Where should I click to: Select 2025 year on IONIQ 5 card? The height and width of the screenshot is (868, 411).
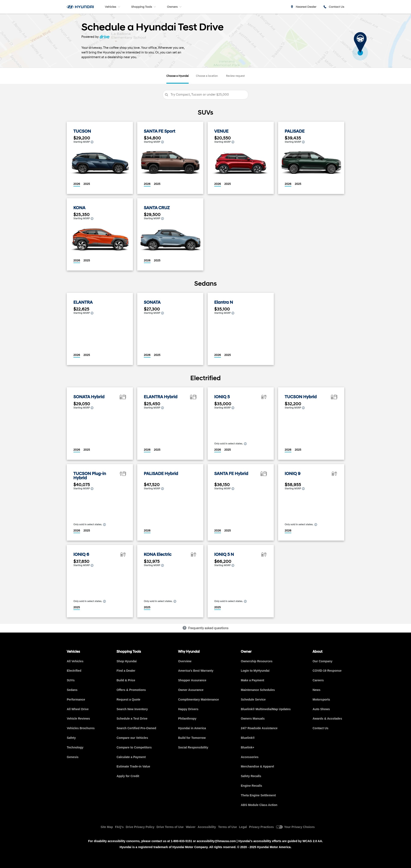click(228, 450)
